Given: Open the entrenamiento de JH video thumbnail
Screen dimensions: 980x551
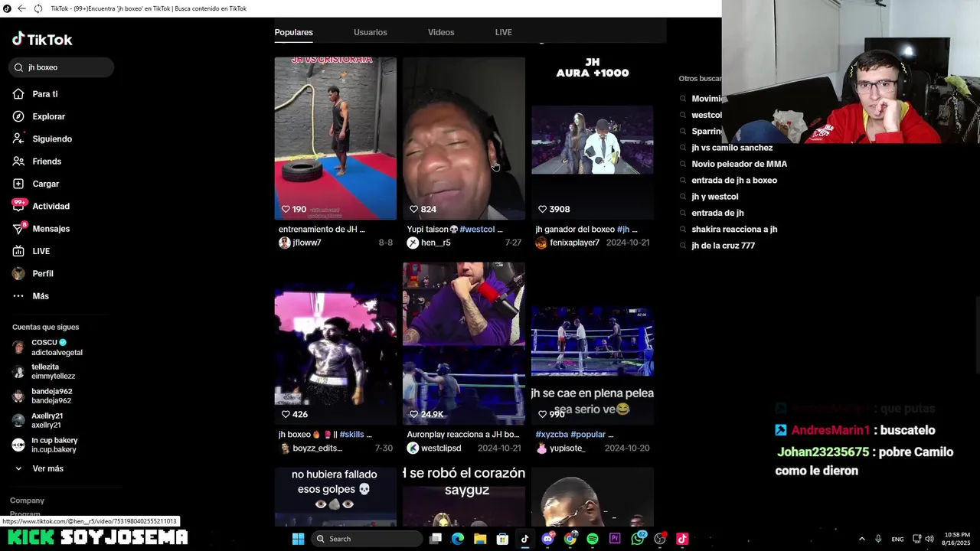Looking at the screenshot, I should point(335,139).
